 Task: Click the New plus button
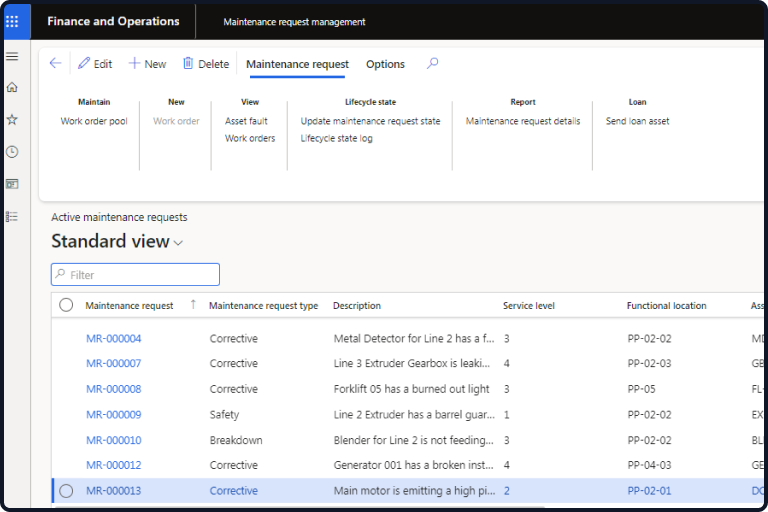point(147,64)
